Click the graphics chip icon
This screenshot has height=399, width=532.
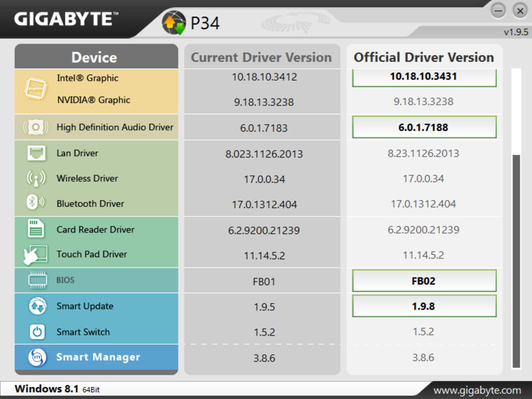(35, 88)
